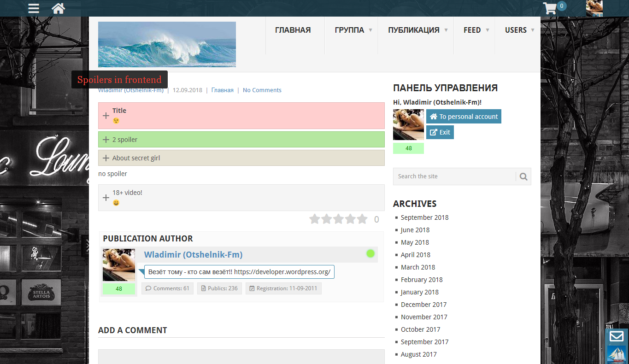Open the No Comments link
The width and height of the screenshot is (629, 364).
[262, 90]
